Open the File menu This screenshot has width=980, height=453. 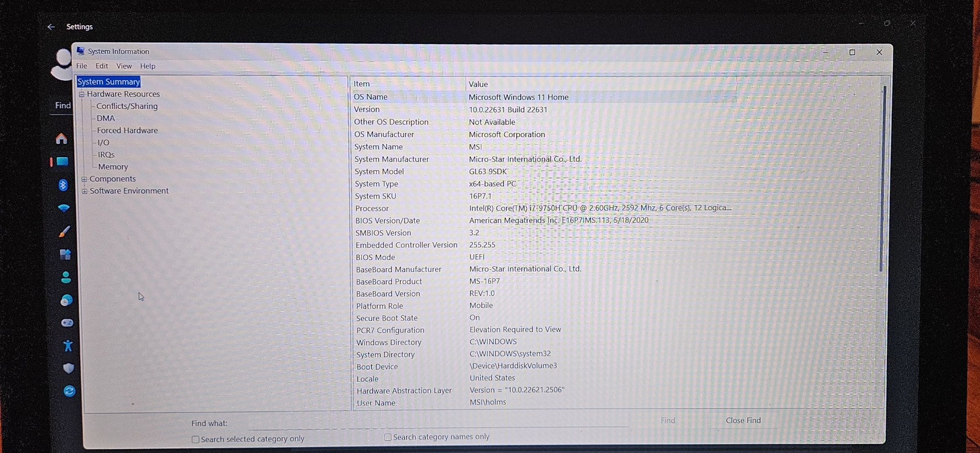pyautogui.click(x=81, y=66)
